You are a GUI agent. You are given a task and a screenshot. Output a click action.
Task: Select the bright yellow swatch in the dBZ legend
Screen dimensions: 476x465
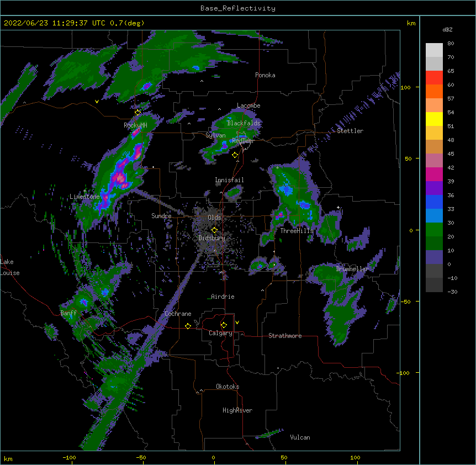tap(434, 119)
